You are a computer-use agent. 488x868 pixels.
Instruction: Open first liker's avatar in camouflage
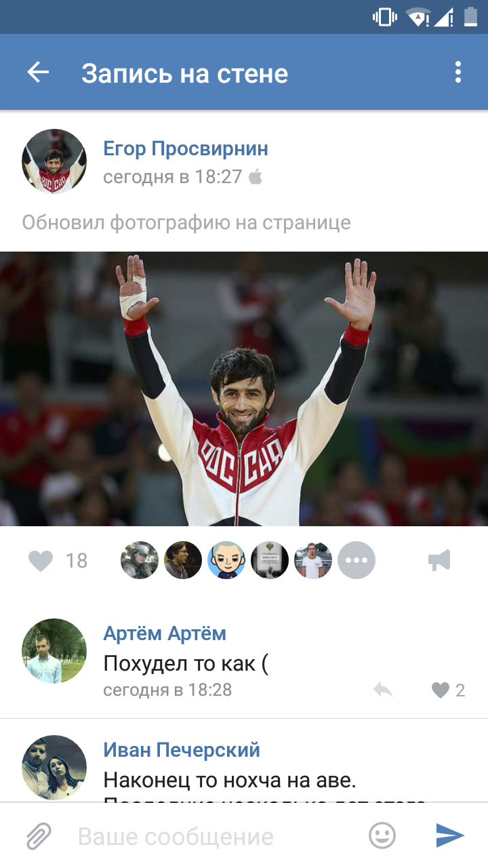pos(140,560)
